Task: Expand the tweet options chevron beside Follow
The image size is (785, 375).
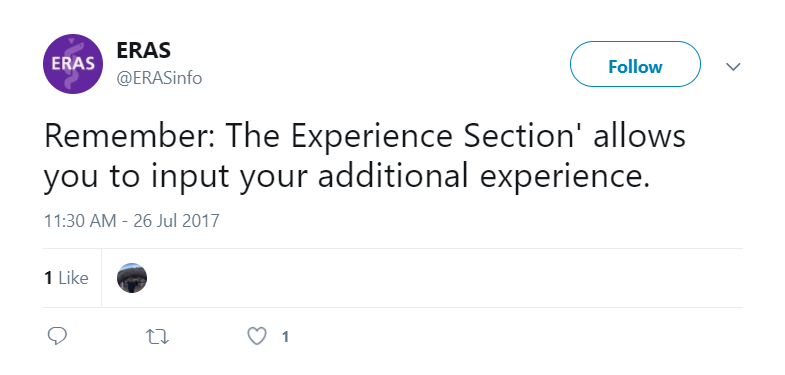Action: click(733, 67)
